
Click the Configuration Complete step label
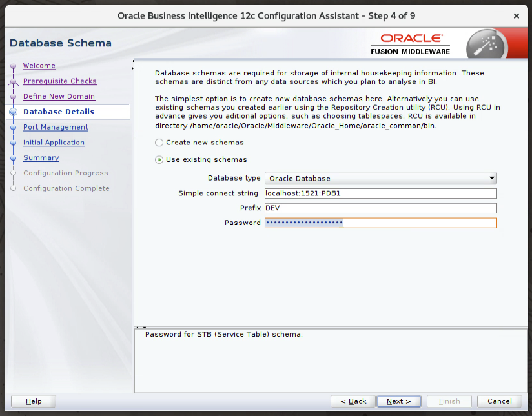click(66, 188)
